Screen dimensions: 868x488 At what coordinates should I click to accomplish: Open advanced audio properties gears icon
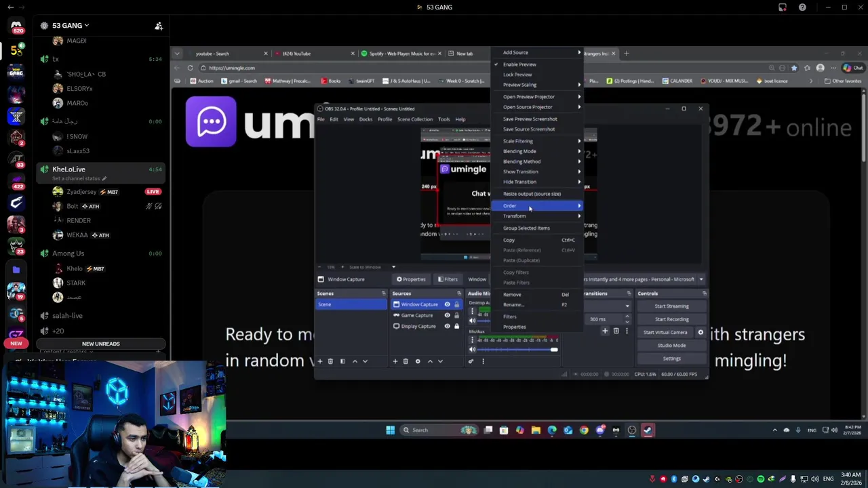coord(471,361)
